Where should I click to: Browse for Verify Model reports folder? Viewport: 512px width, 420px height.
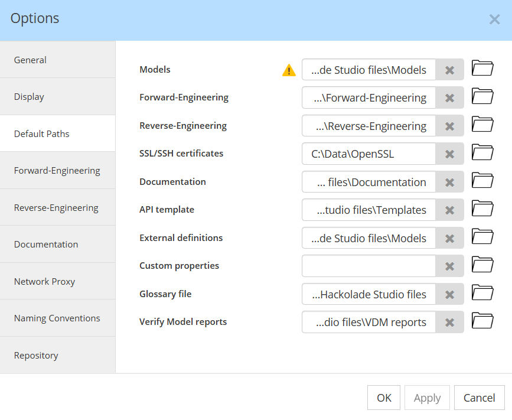point(482,321)
